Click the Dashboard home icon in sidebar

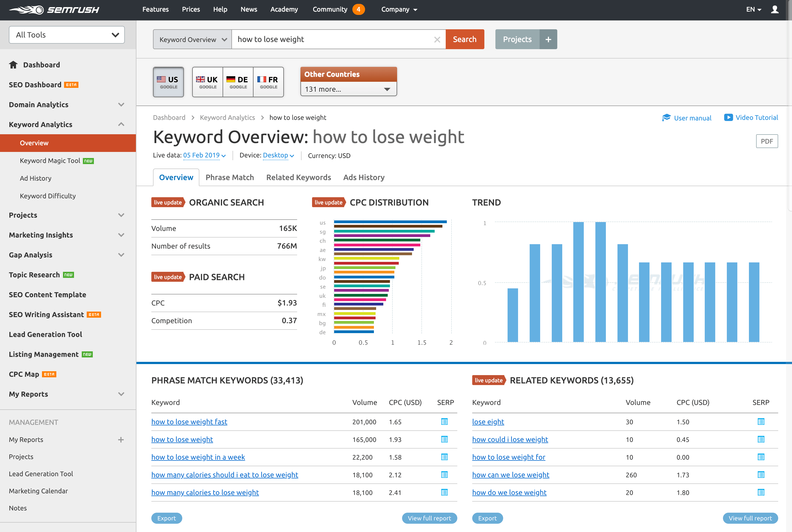[x=13, y=65]
